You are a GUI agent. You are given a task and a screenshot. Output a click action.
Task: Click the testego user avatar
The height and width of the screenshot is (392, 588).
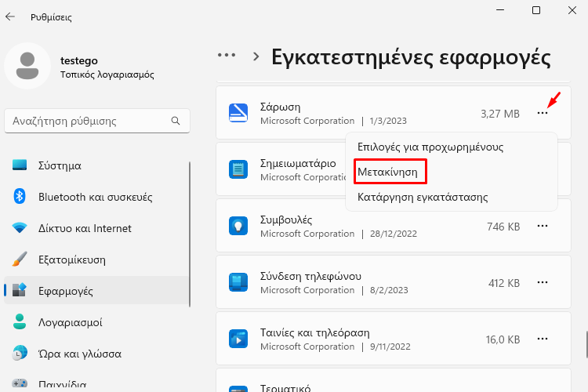coord(27,66)
